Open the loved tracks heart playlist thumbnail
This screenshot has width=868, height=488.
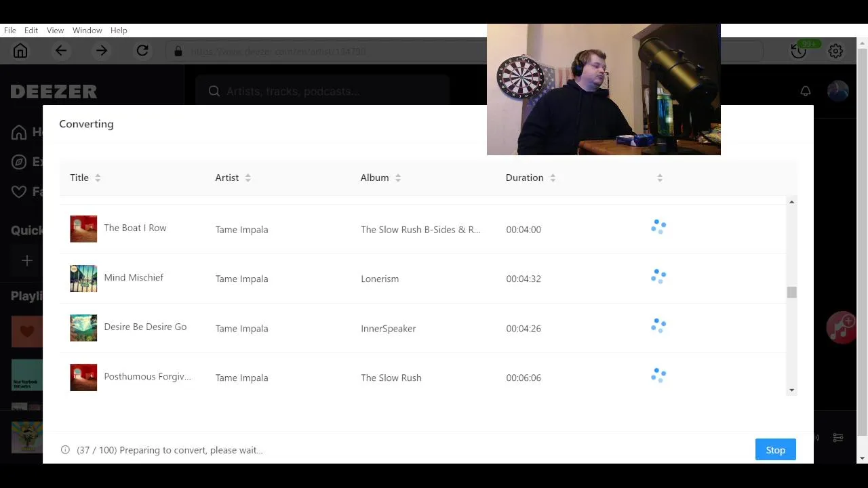pyautogui.click(x=27, y=331)
